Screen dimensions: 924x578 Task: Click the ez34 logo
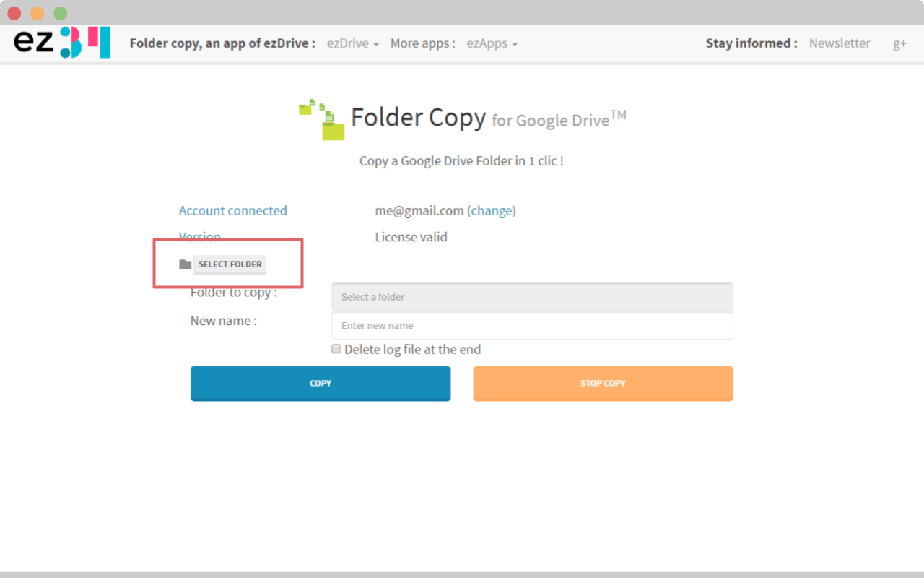pos(62,43)
